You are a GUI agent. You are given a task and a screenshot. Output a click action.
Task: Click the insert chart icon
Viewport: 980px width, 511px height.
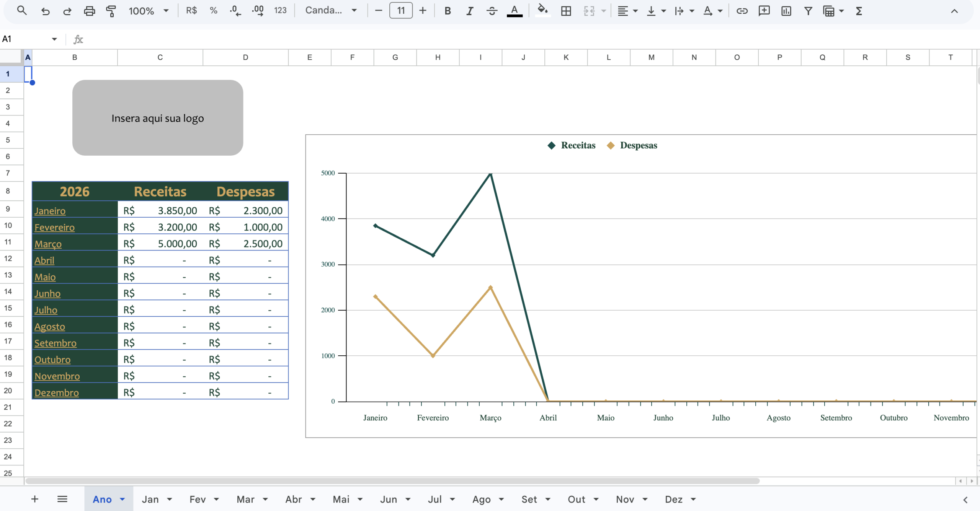(x=786, y=11)
